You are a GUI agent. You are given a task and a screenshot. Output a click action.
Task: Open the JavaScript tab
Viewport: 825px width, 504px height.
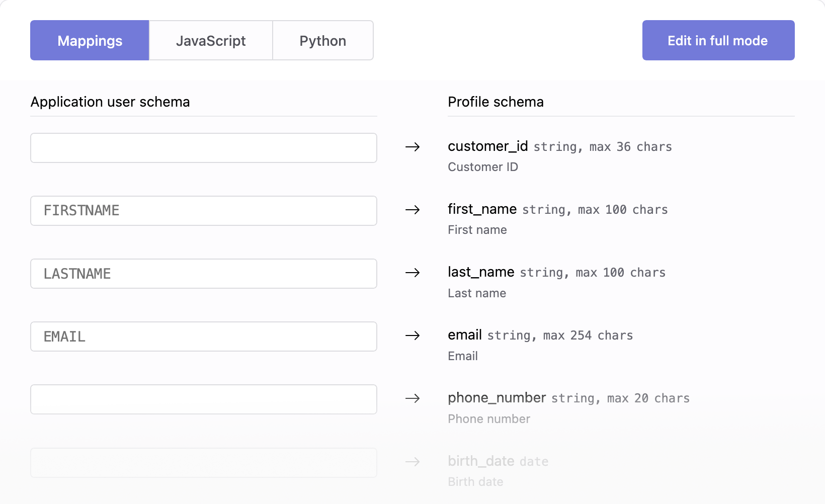211,41
